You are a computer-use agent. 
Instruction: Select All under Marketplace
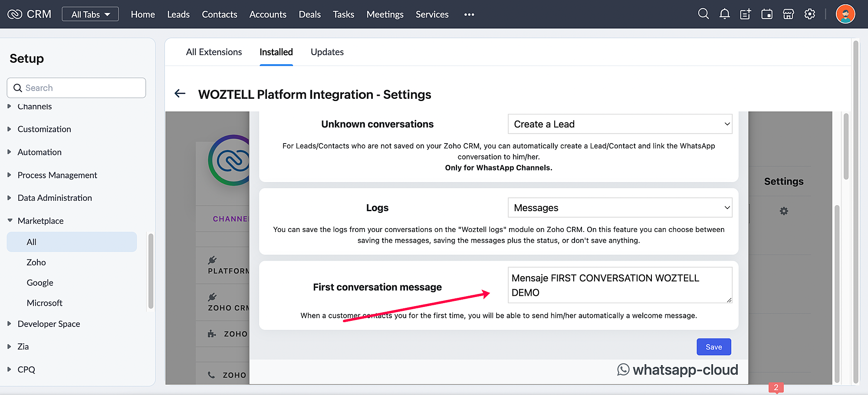point(72,242)
